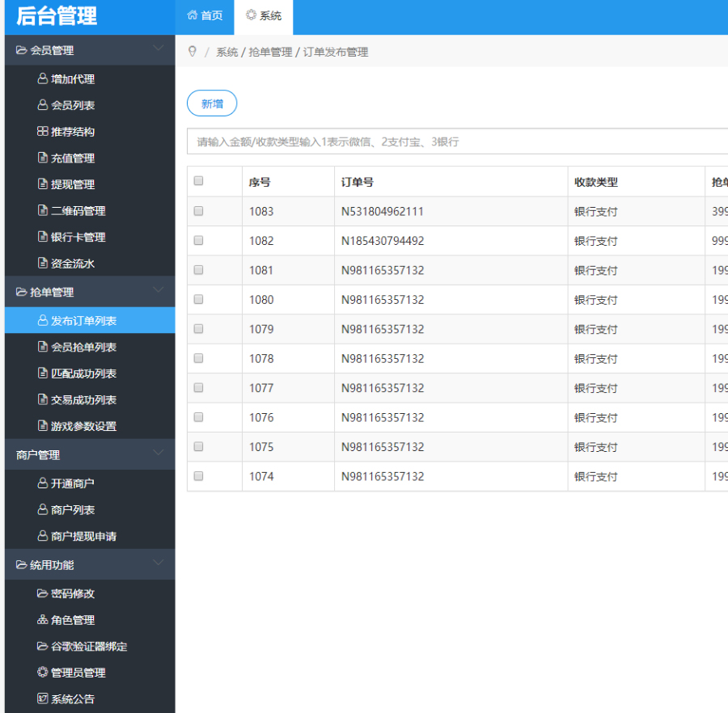
Task: Collapse the 抢单管理 section arrow
Action: tap(159, 291)
